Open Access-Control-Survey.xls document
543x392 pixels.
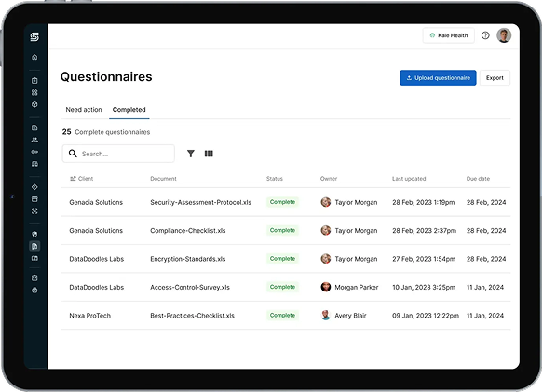(x=190, y=287)
